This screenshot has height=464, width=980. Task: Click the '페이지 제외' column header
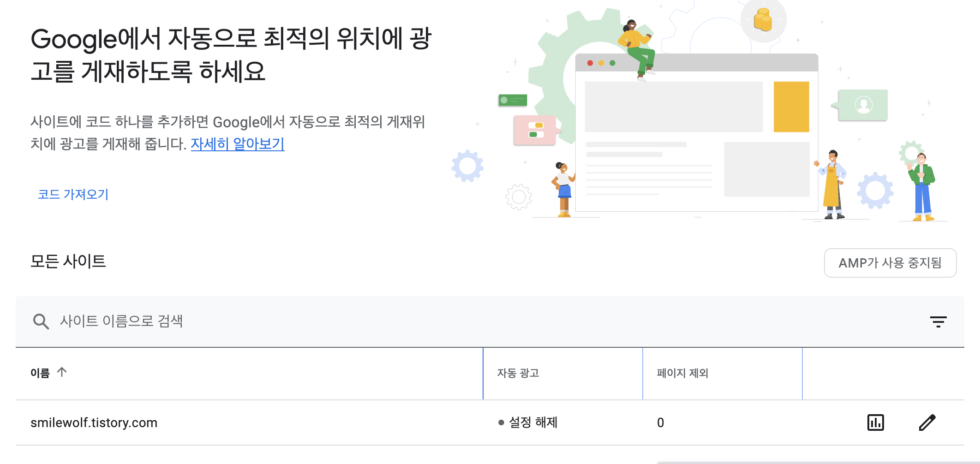[x=682, y=373]
